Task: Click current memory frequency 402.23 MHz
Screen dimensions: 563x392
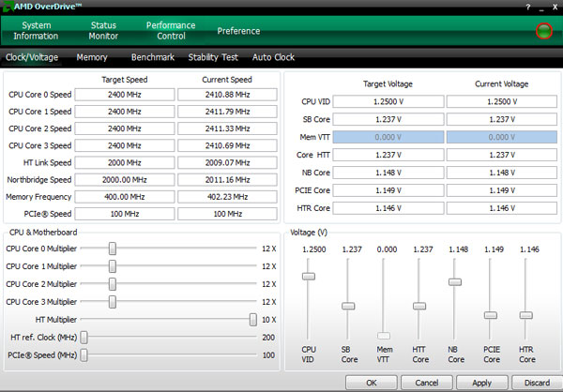Action: [227, 197]
